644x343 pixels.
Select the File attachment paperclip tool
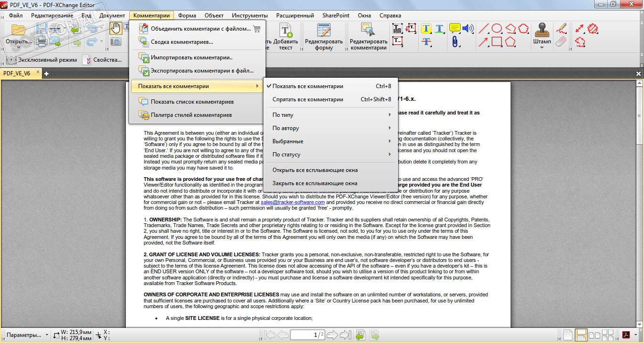454,41
